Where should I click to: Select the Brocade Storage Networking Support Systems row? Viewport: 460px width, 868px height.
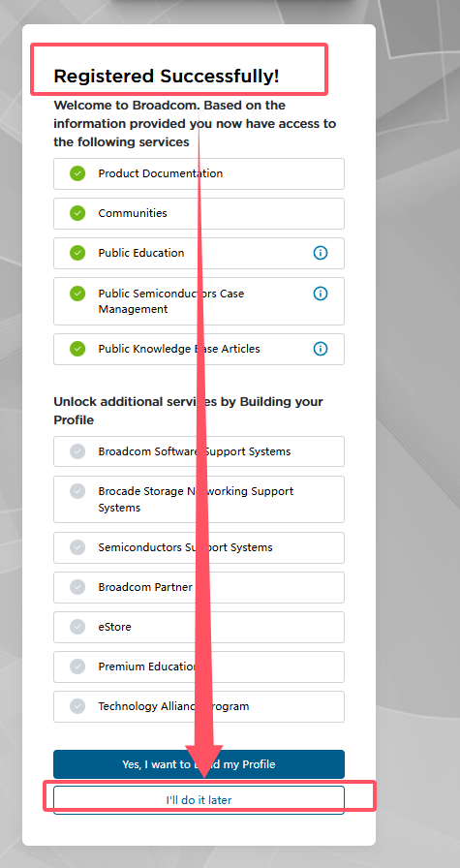(x=199, y=499)
